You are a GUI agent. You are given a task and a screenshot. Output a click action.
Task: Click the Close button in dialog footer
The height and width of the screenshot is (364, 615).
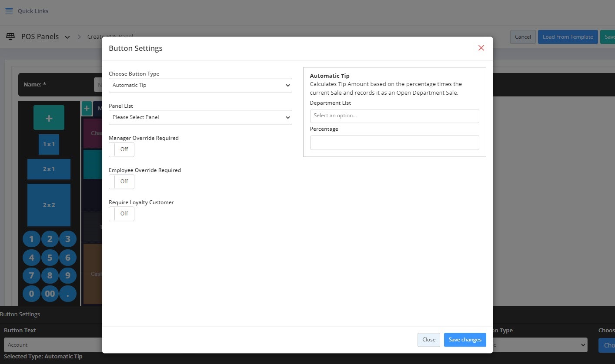pos(428,340)
